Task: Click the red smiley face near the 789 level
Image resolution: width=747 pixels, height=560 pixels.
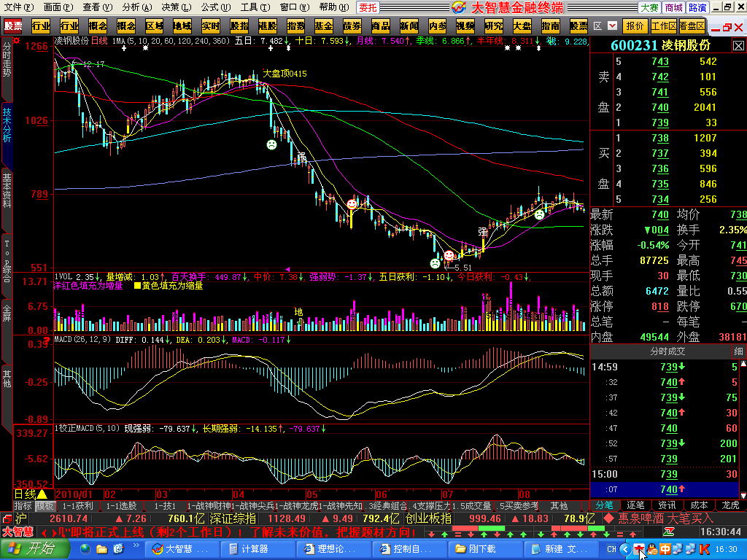Action: pos(352,204)
